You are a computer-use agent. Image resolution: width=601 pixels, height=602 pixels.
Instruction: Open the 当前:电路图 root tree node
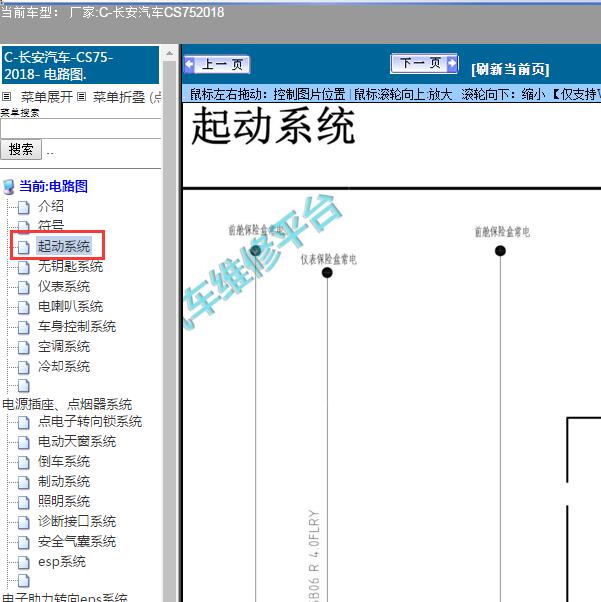(53, 186)
